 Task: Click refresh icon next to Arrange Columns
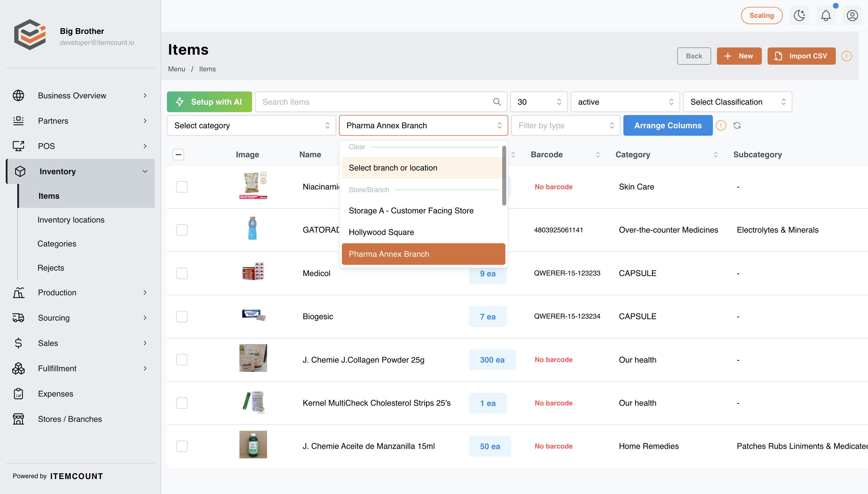737,126
